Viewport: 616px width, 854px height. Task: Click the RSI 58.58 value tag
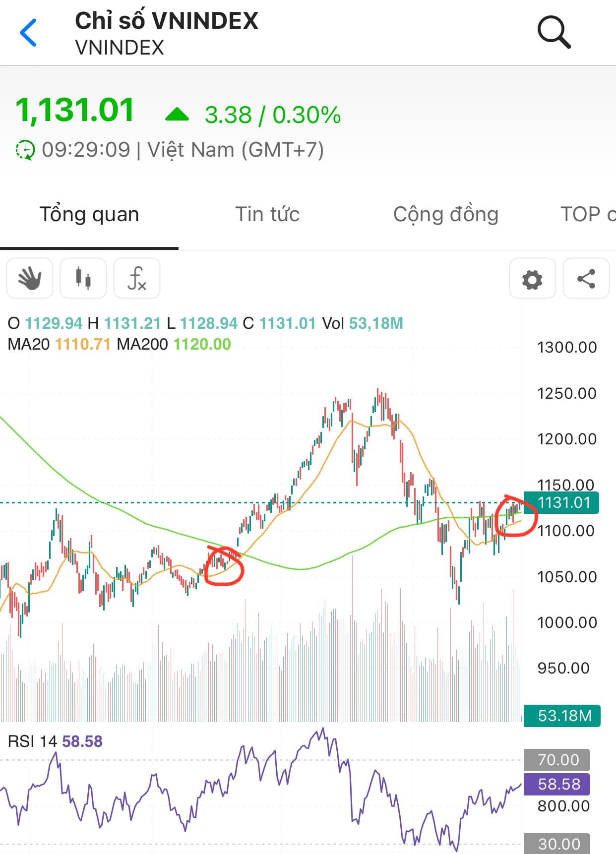557,784
